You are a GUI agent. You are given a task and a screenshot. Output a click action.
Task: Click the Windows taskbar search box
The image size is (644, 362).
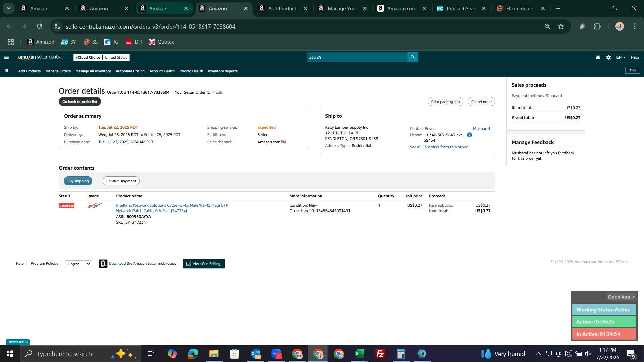(80, 354)
